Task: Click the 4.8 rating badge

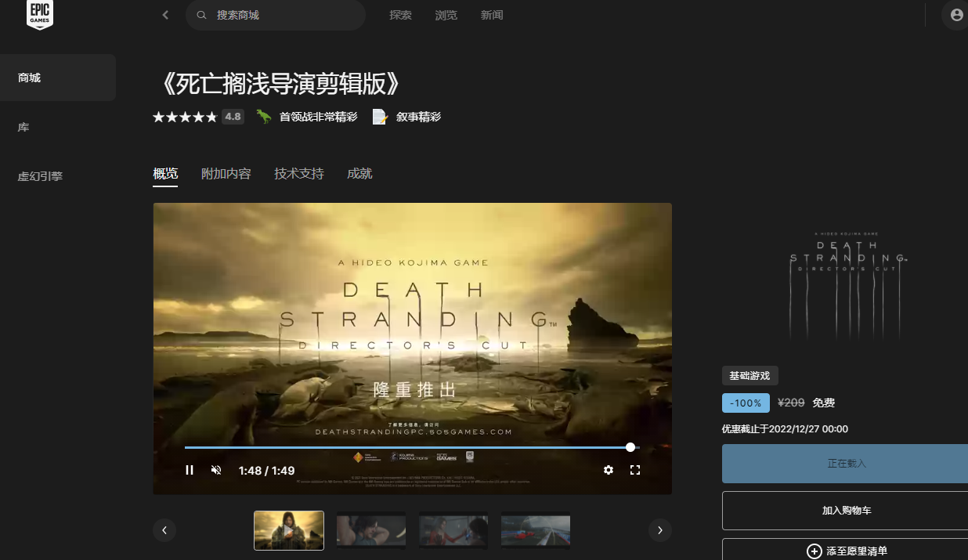Action: [233, 117]
